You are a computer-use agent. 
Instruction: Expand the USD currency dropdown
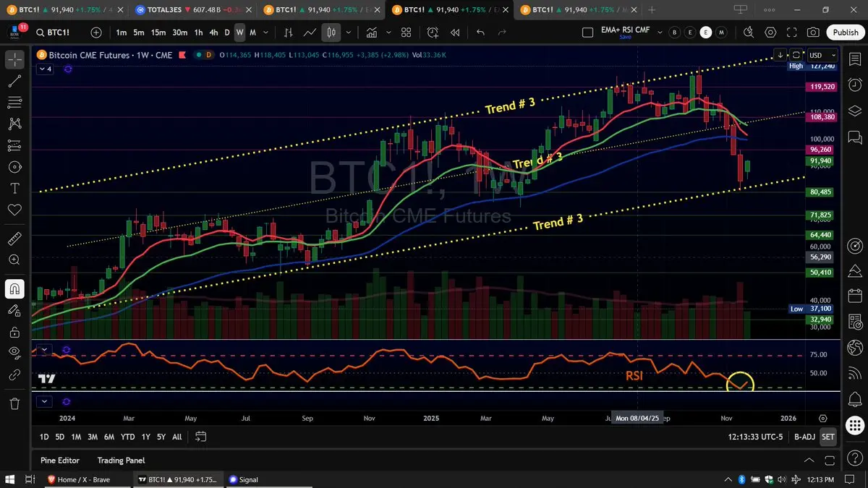point(823,55)
